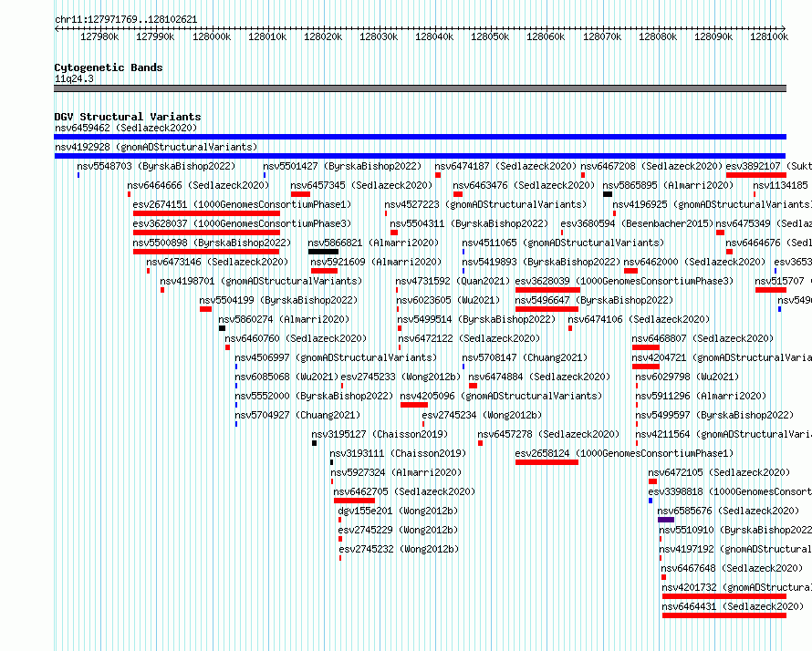Click the nsv4192928 (gnomADStructuralVariants) label
Viewport: 812px width, 651px height.
[x=156, y=147]
